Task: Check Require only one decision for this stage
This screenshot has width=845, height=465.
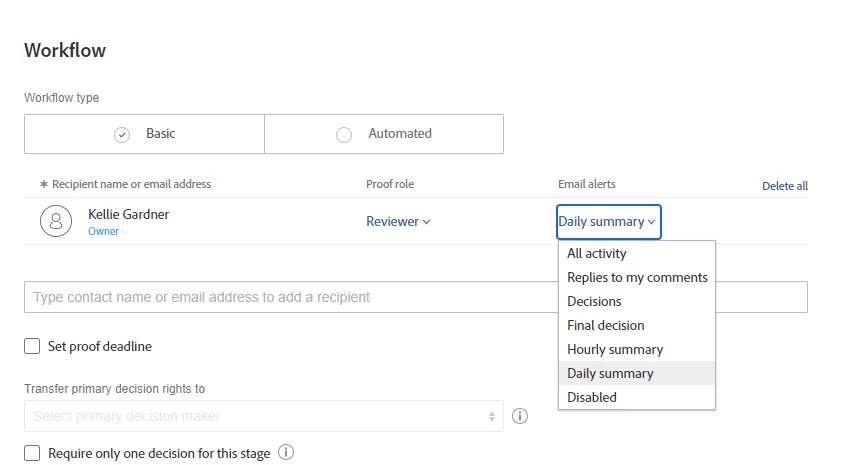Action: coord(32,453)
